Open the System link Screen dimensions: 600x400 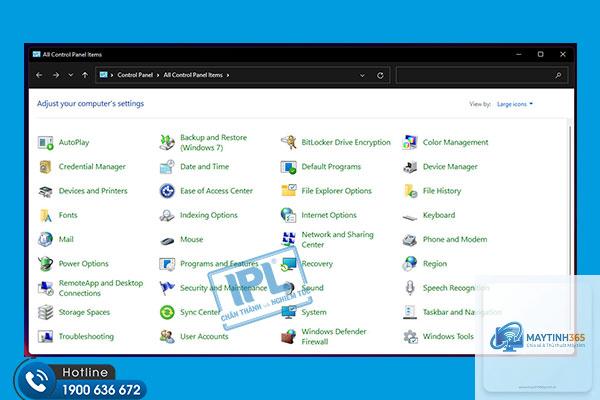point(314,312)
